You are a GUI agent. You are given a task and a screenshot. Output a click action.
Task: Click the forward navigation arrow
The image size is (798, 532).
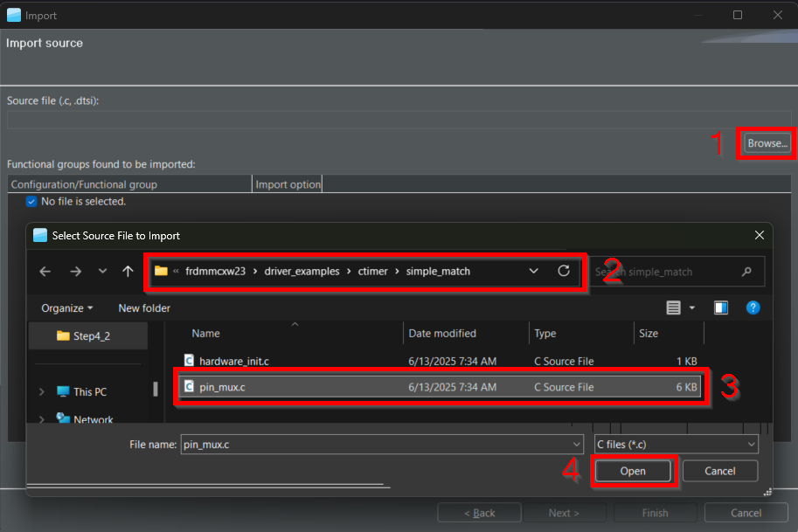[75, 272]
